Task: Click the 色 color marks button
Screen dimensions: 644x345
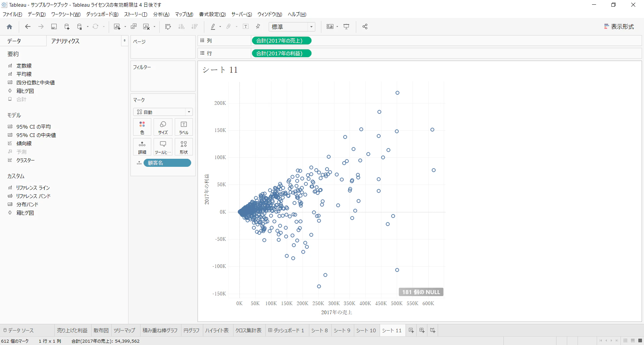Action: pyautogui.click(x=142, y=127)
